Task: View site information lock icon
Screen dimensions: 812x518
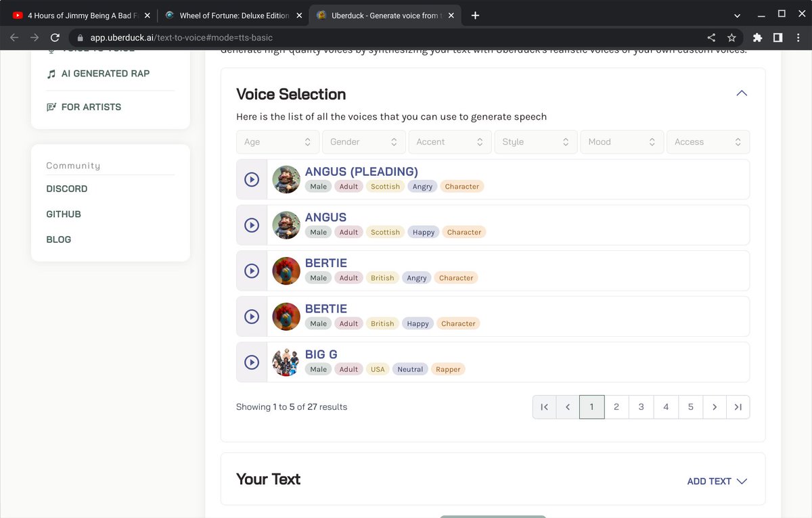Action: (80, 38)
